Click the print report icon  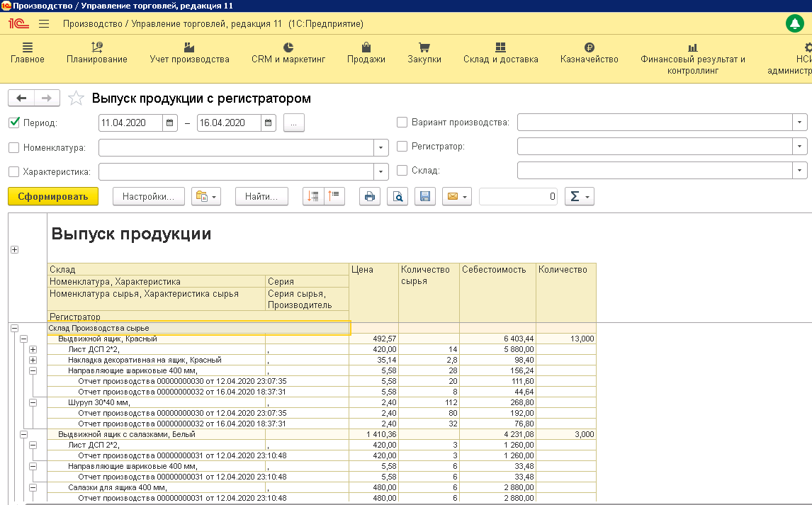(369, 197)
